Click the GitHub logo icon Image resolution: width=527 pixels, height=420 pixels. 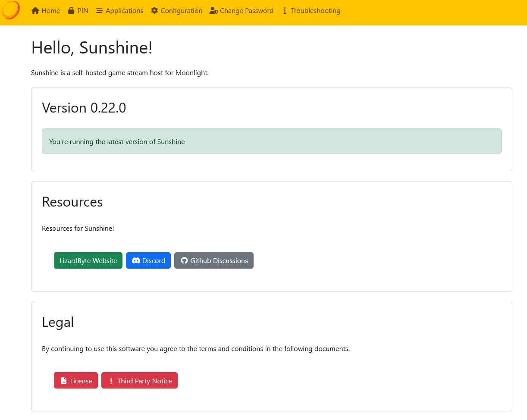[184, 260]
